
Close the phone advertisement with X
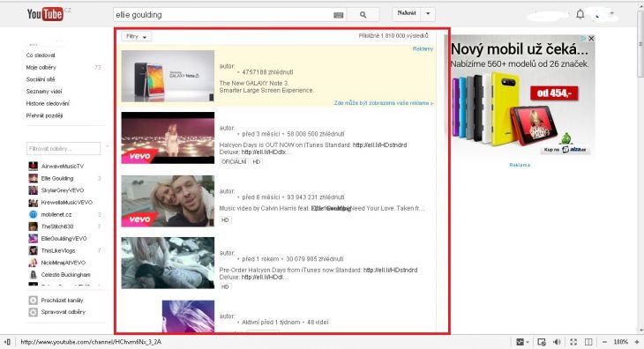(591, 38)
